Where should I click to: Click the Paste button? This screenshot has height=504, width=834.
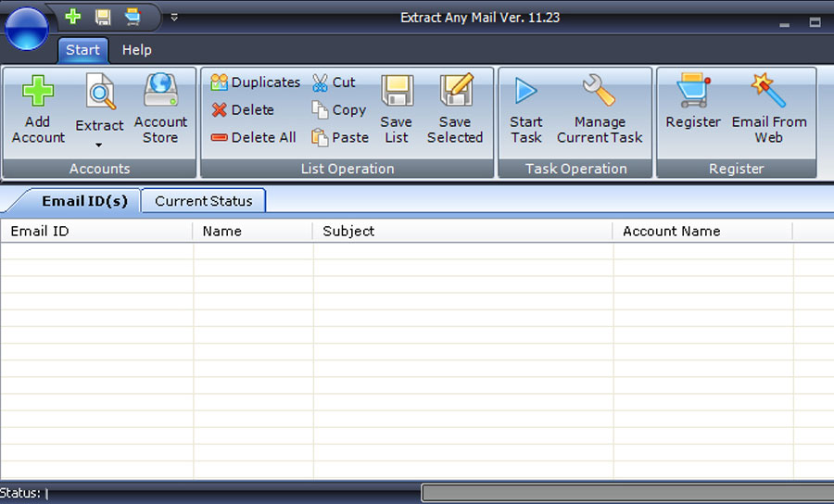pyautogui.click(x=340, y=137)
